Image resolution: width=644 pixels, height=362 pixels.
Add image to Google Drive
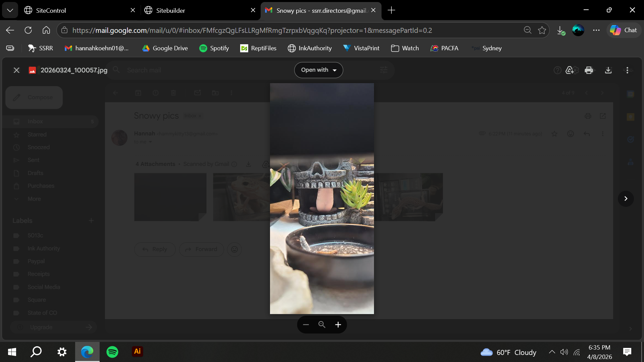pyautogui.click(x=570, y=70)
